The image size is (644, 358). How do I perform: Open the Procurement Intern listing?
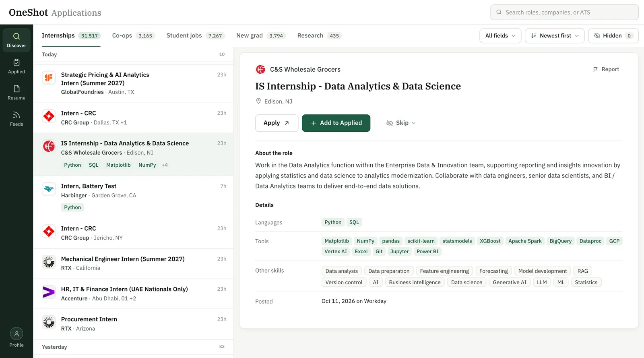[133, 324]
